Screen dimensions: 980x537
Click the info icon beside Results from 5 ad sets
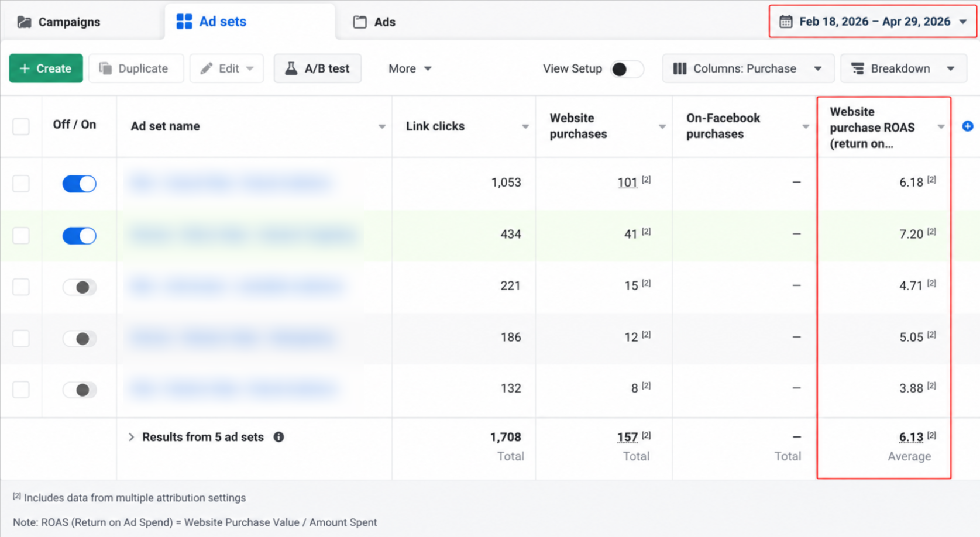coord(279,437)
